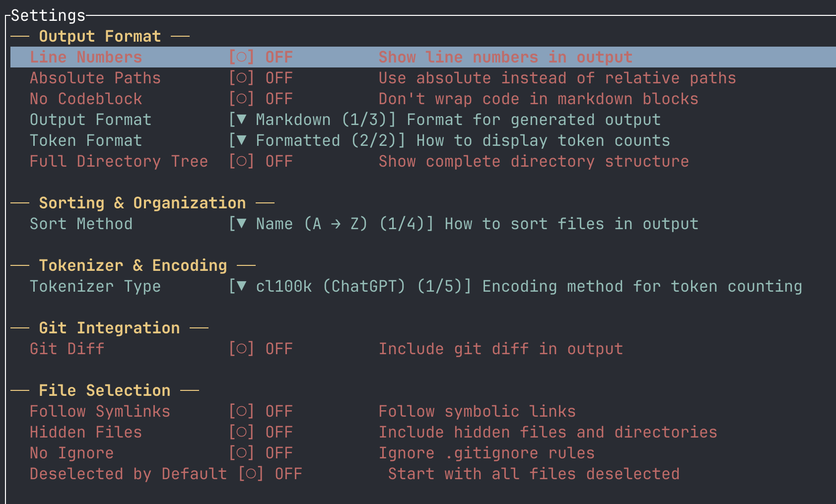Enable the Git Diff toggle
This screenshot has width=836, height=504.
tap(261, 349)
